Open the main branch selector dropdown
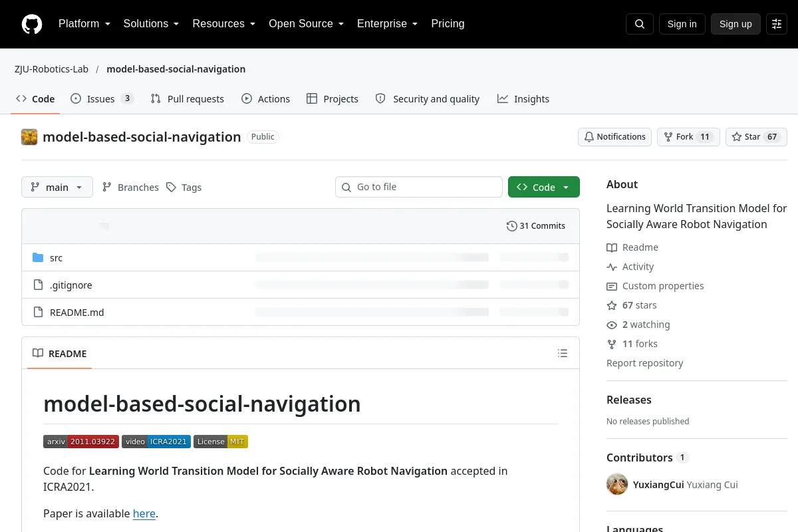798x532 pixels. [x=57, y=188]
